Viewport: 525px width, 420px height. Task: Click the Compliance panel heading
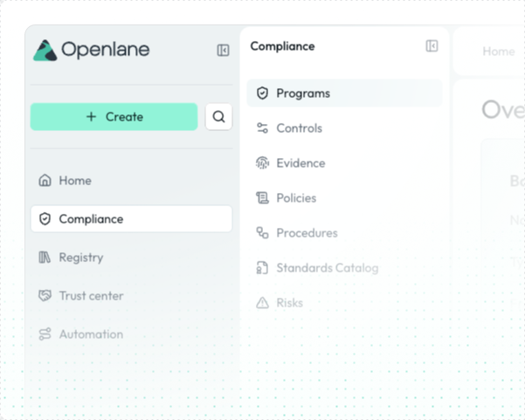click(282, 46)
